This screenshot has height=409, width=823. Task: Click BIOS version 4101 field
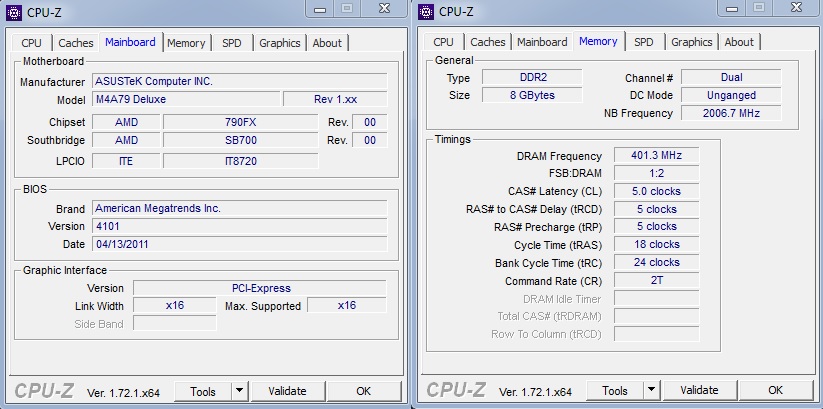coord(240,226)
